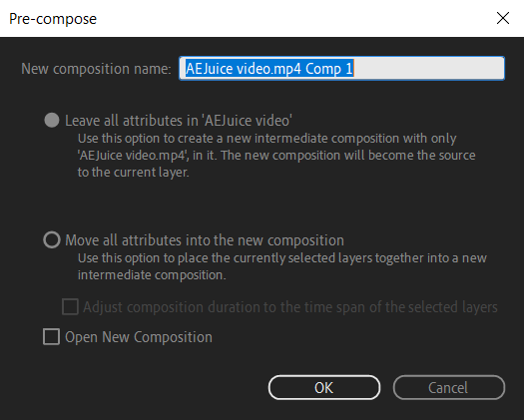This screenshot has width=524, height=420.
Task: Confirm pre-compose with the OK button
Action: pyautogui.click(x=324, y=388)
